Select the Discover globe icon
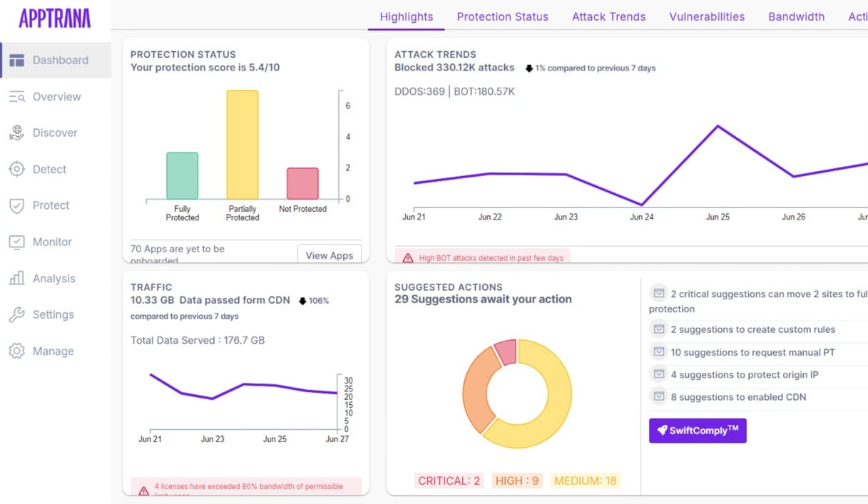This screenshot has height=504, width=868. 17,133
